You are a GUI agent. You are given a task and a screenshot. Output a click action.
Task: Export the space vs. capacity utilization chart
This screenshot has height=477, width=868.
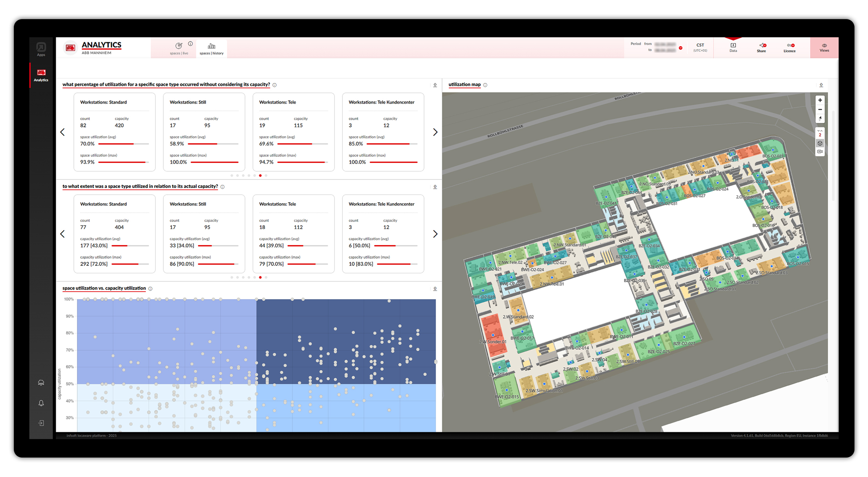[x=435, y=288]
